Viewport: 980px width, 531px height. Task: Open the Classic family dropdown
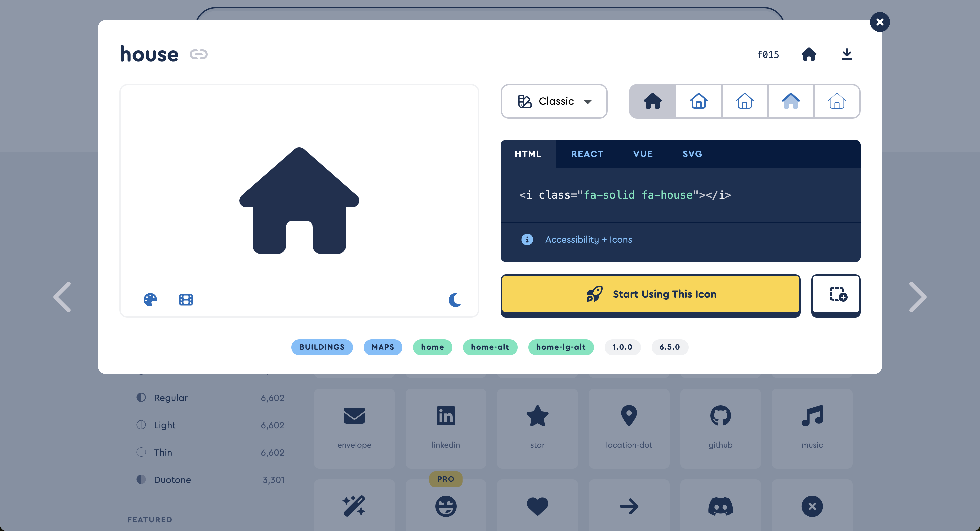554,101
